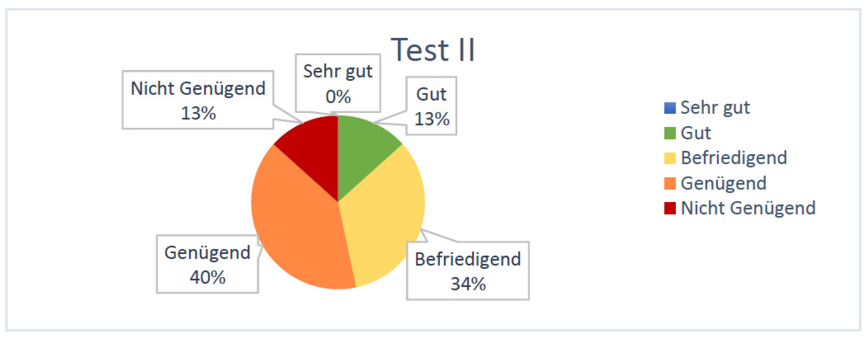The height and width of the screenshot is (339, 868).
Task: Click the Nicht Genügend legend text
Action: tap(748, 208)
